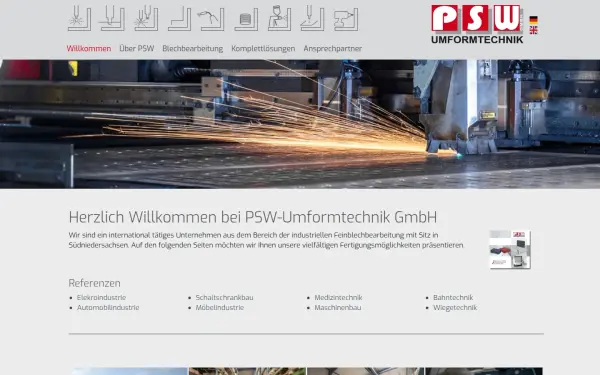Open the Über PSW menu
The width and height of the screenshot is (600, 375).
pyautogui.click(x=137, y=49)
